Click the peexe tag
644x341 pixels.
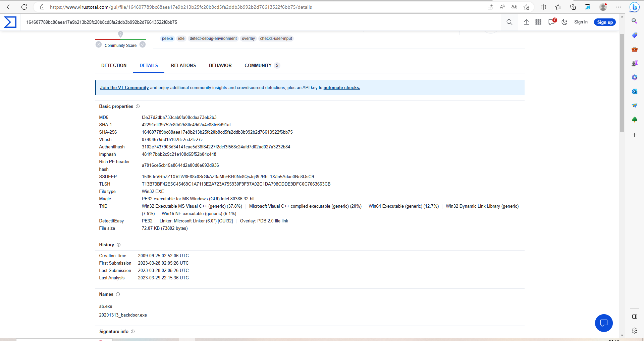pos(167,39)
